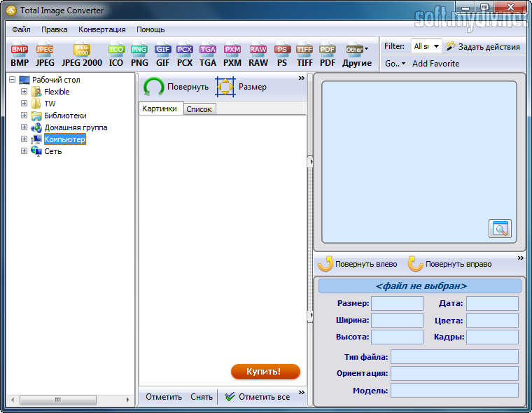
Task: Click the Повернуть rotate tool
Action: tap(176, 87)
